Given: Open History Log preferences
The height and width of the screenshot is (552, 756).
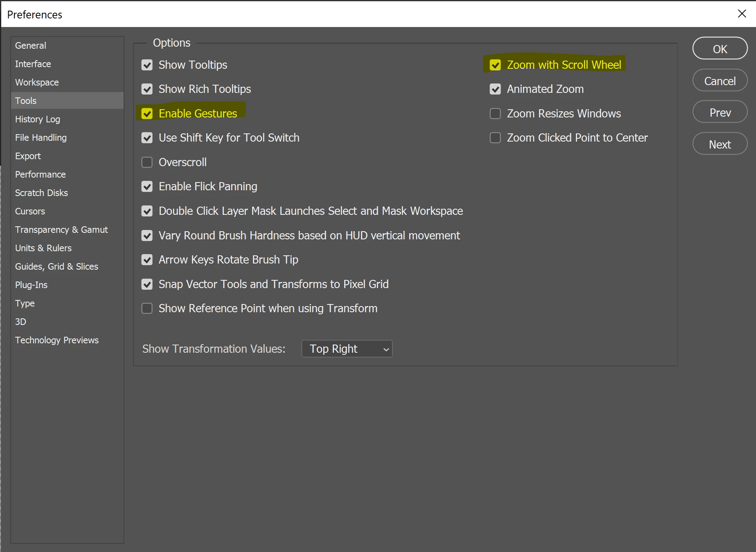Looking at the screenshot, I should (67, 119).
